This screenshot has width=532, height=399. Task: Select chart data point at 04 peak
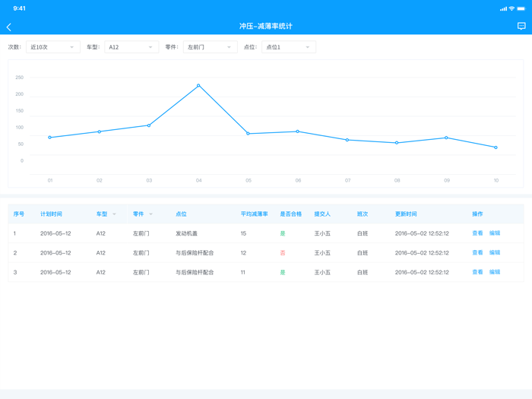click(x=198, y=85)
